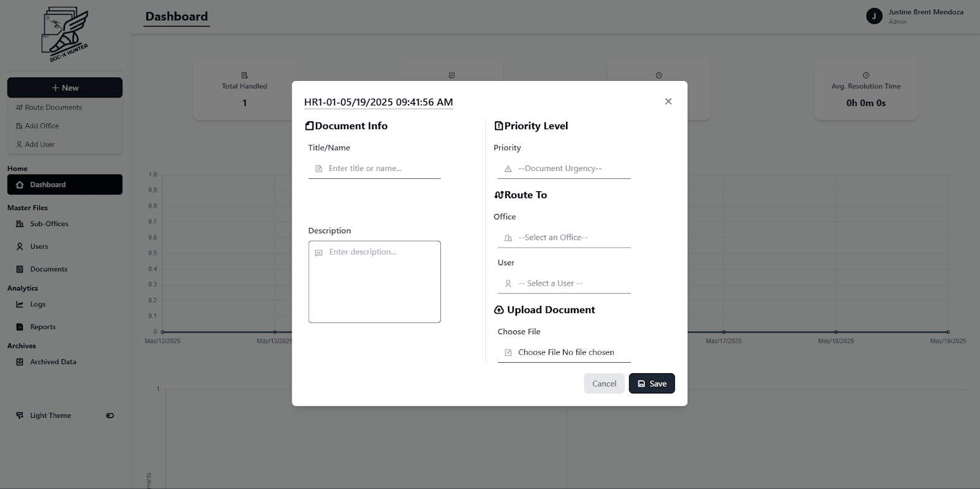The width and height of the screenshot is (980, 489).
Task: Click the warning triangle icon in Priority
Action: [508, 169]
